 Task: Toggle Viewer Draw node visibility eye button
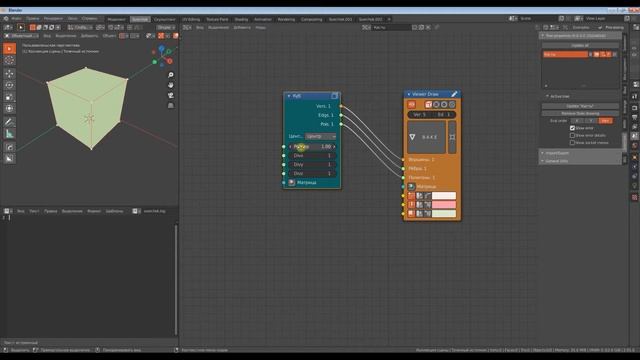(411, 104)
